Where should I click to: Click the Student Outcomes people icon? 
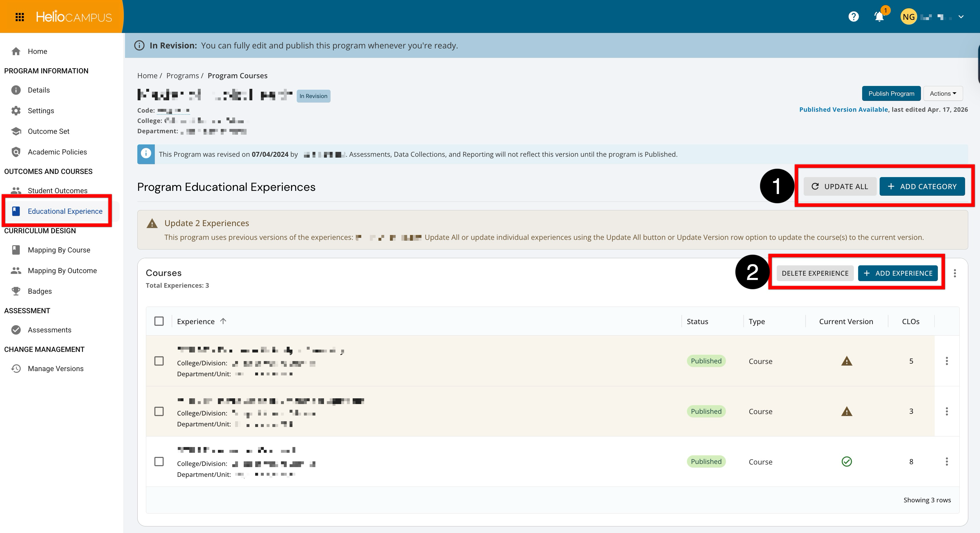pyautogui.click(x=16, y=191)
